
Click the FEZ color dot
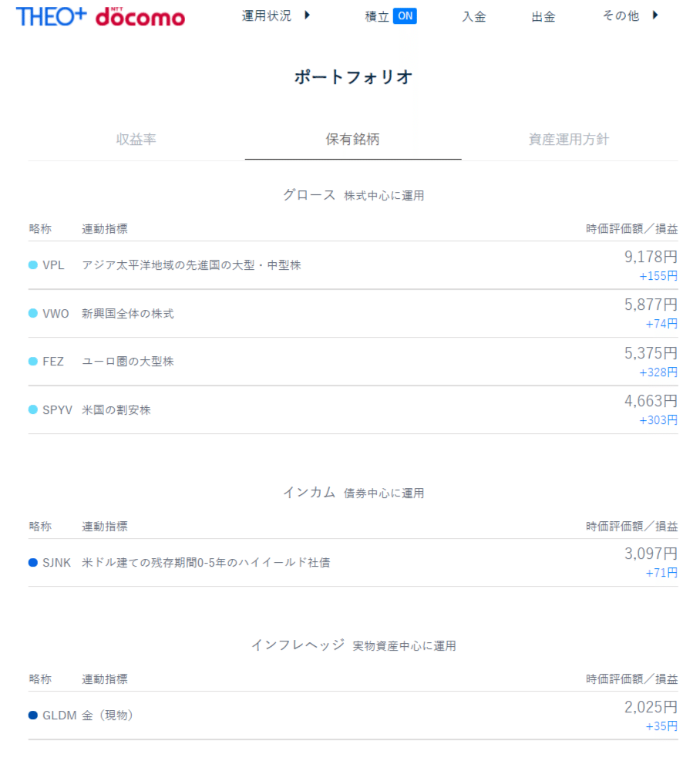coord(33,362)
